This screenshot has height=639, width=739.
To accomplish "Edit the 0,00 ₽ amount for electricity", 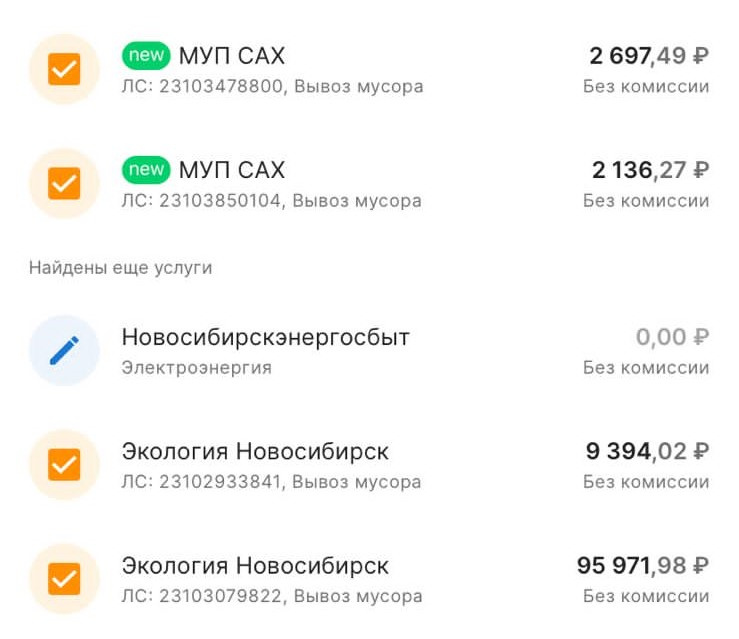I will click(x=672, y=337).
